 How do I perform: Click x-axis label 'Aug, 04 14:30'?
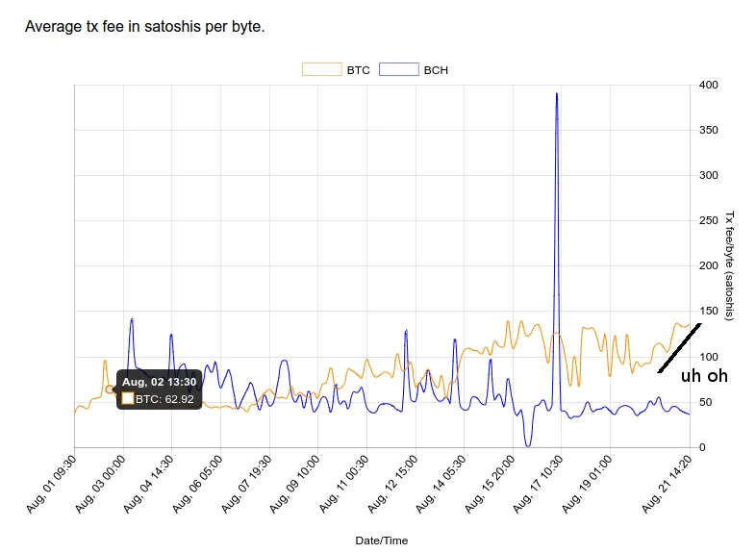148,484
